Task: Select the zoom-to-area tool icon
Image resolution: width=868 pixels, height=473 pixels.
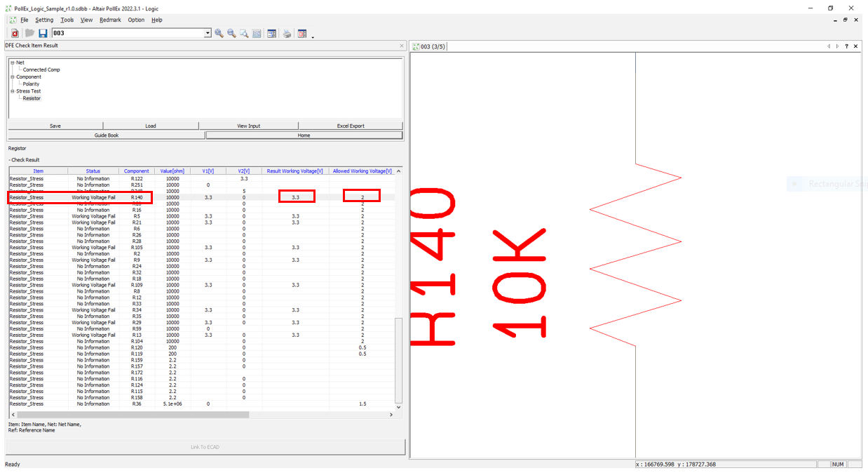Action: (244, 33)
